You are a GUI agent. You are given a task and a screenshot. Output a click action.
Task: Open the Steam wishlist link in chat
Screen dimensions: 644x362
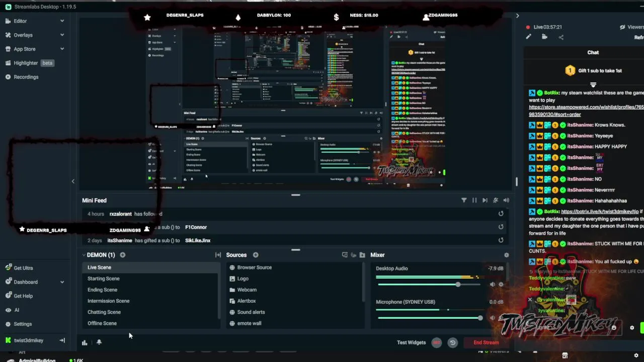click(x=586, y=111)
